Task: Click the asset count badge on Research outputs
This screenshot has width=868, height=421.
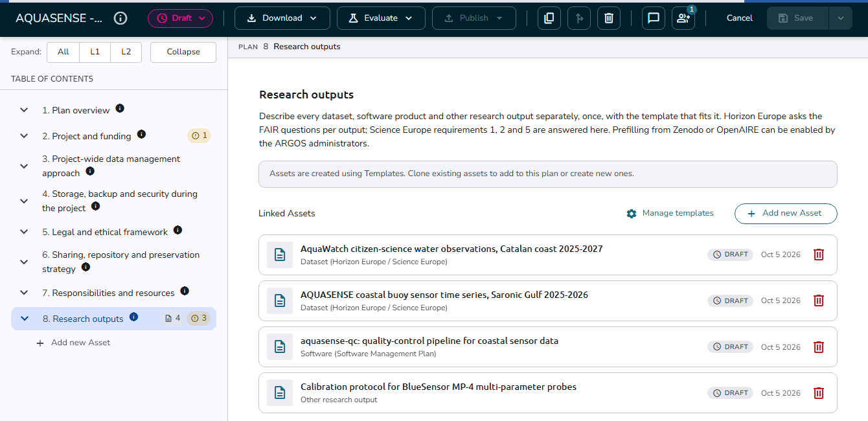Action: click(173, 319)
